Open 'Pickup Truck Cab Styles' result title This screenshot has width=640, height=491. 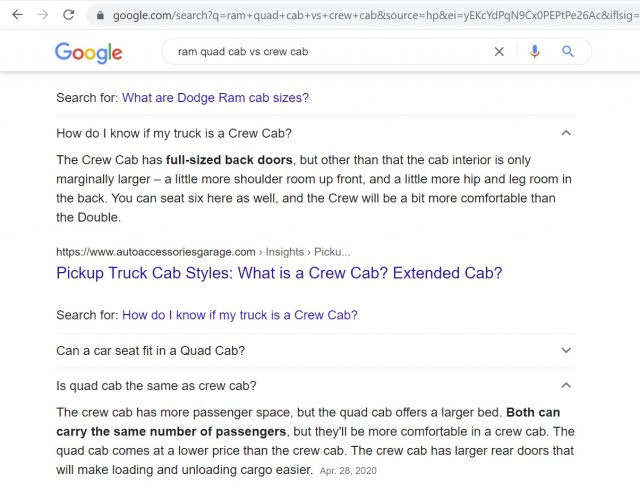pos(279,273)
